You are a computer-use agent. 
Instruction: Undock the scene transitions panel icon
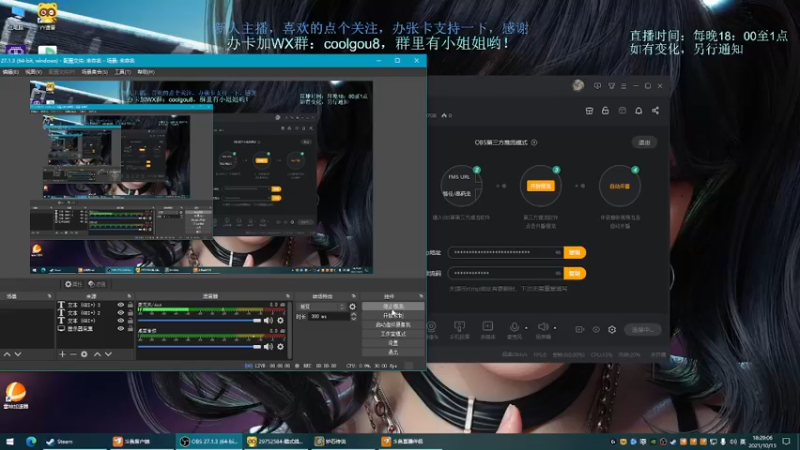(x=354, y=296)
